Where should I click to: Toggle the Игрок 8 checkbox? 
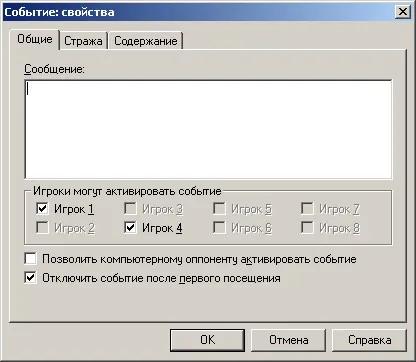307,228
